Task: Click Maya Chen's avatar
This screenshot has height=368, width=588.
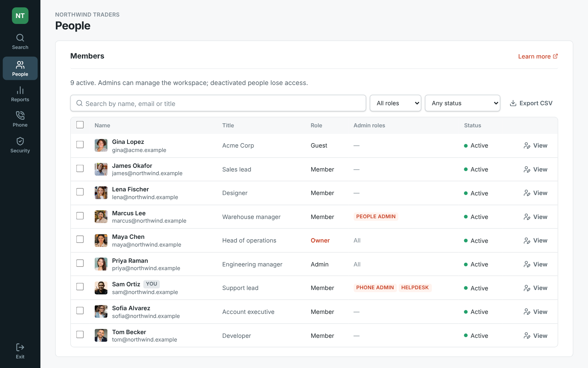Action: pos(101,241)
